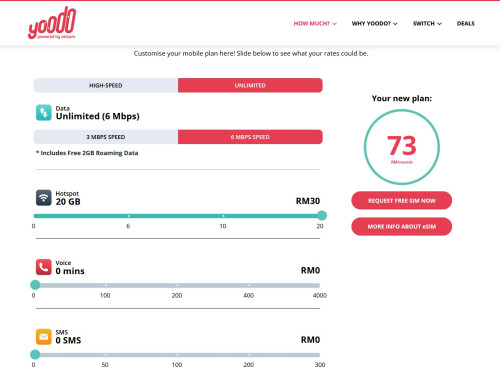
Task: Click 'Includes Free 2GB Roaming Data' note
Action: tap(87, 153)
